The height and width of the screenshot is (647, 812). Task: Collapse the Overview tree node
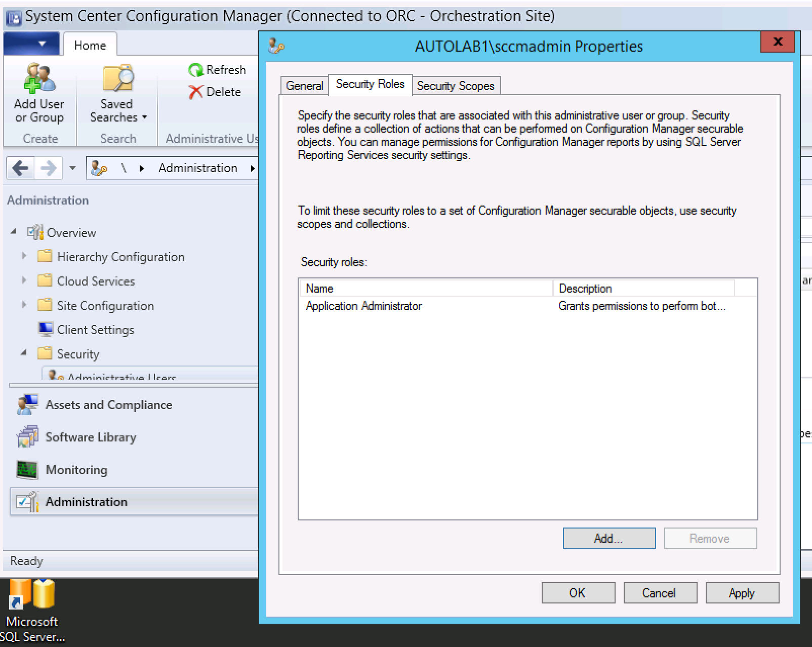14,231
